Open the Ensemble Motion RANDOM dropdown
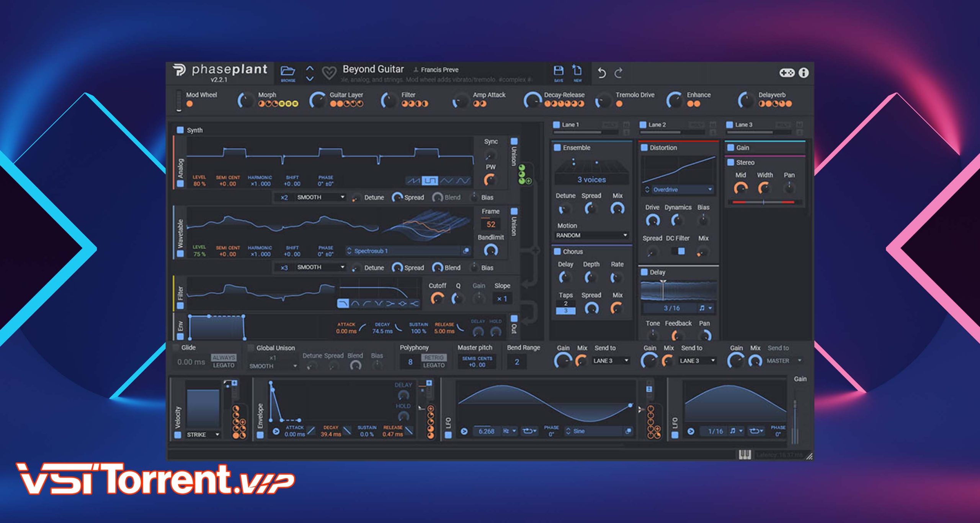 pos(591,235)
